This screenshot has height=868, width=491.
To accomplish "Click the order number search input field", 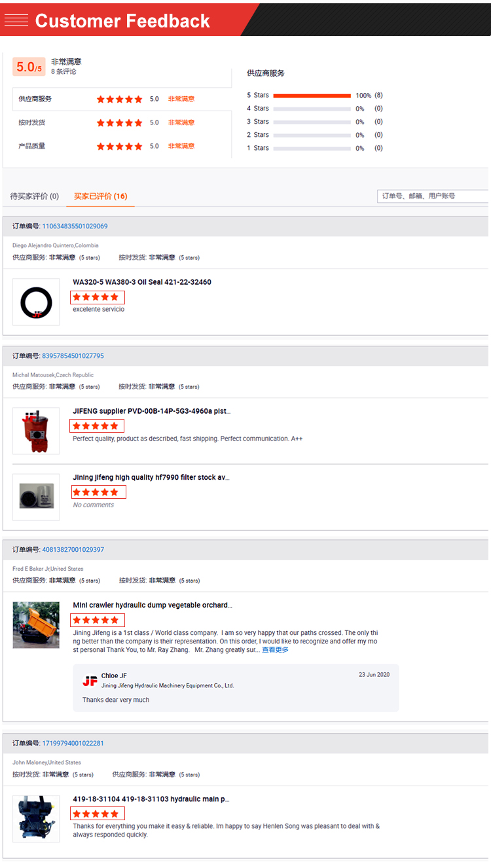I will coord(432,196).
